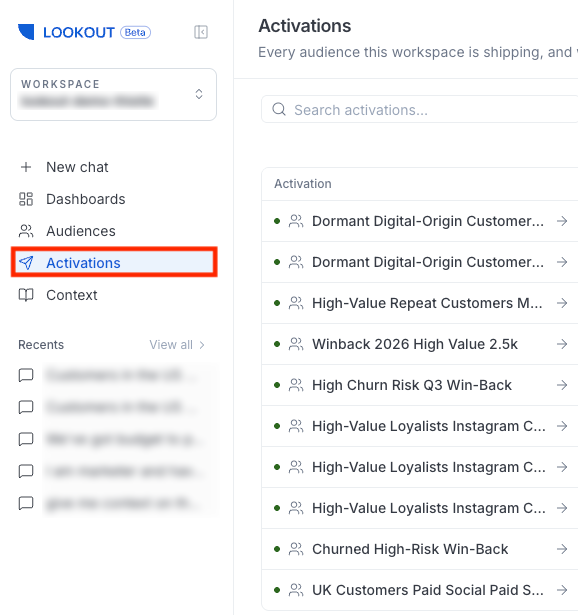
Task: Click audience icon in Winback 2026 row
Action: 296,344
